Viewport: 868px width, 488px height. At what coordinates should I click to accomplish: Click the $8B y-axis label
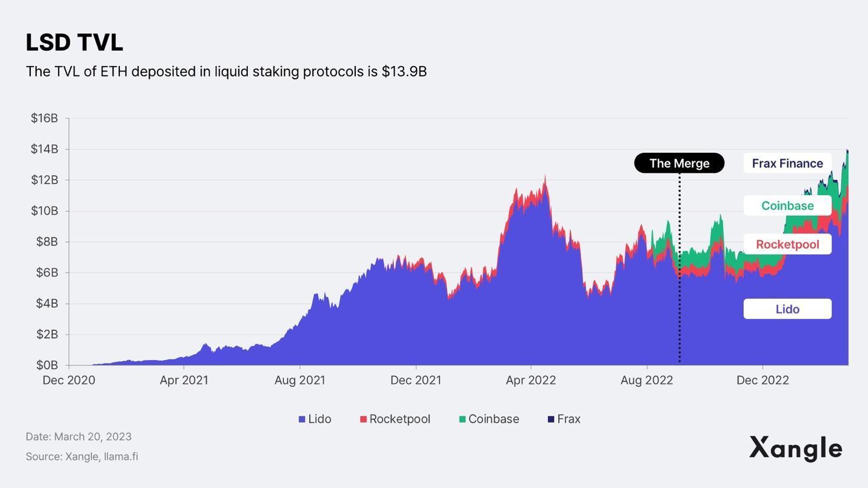47,242
